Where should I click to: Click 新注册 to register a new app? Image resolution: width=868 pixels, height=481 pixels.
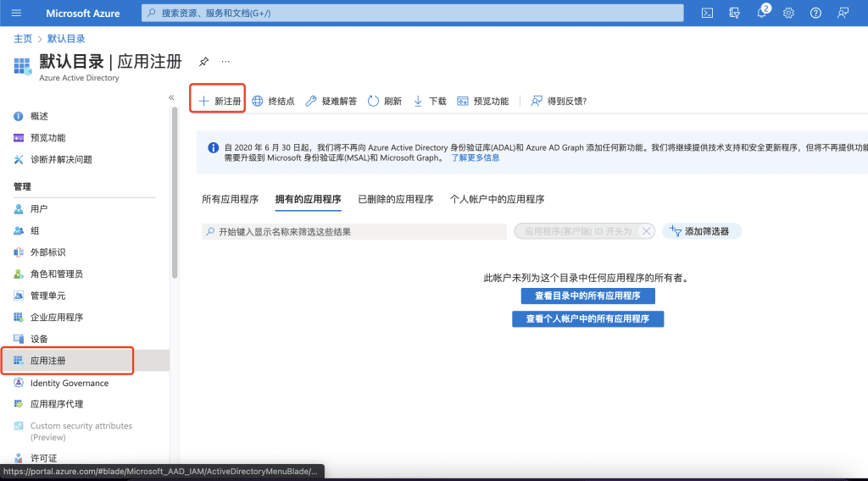pos(220,101)
